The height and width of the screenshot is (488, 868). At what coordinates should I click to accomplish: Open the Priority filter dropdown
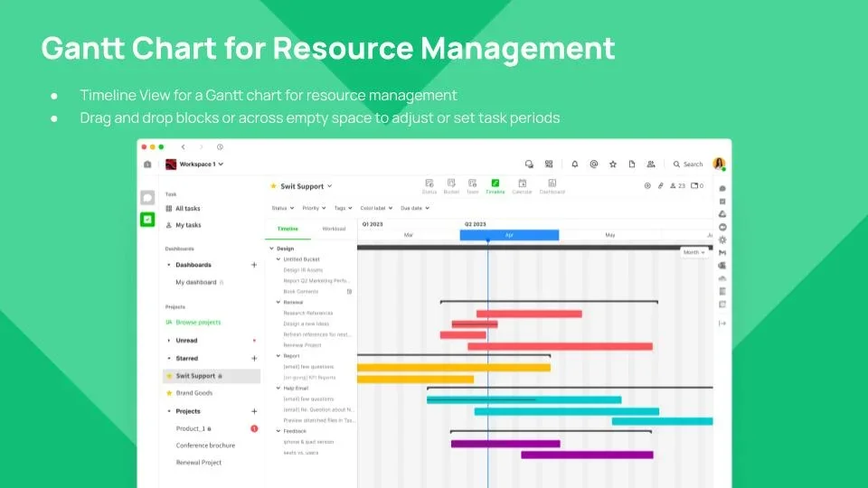(x=313, y=208)
